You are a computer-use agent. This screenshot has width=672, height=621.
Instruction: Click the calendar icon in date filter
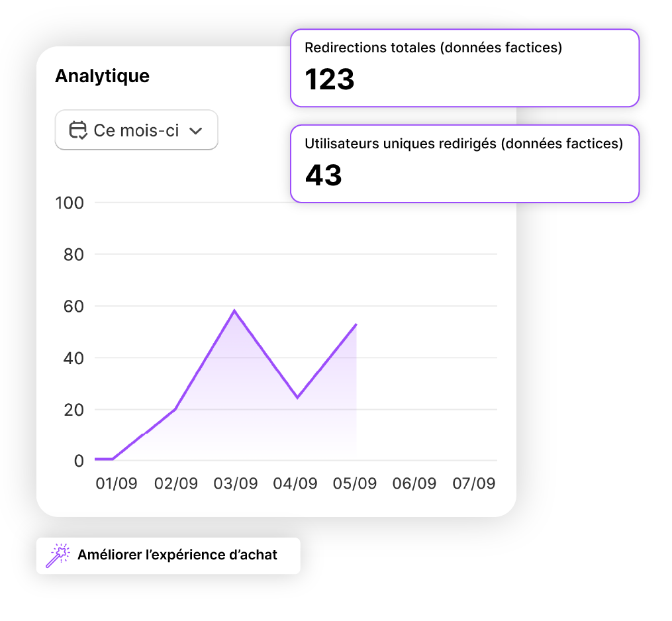[79, 130]
